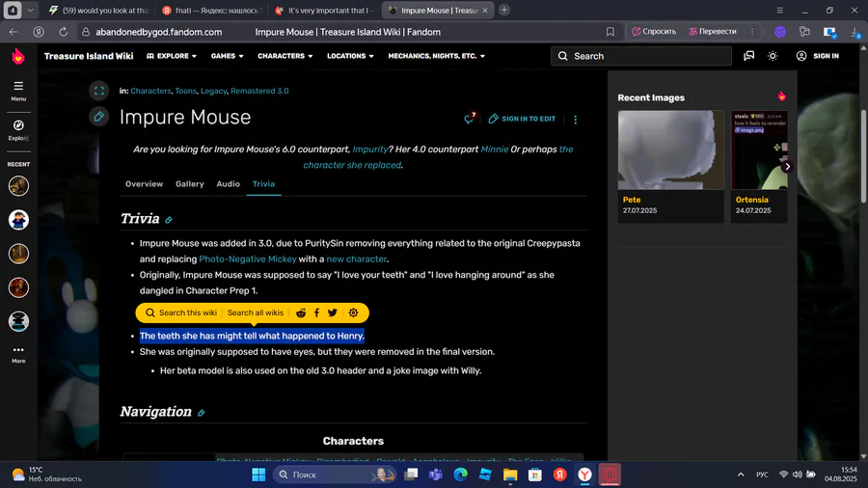Open the Ortensia recent image thumbnail
Viewport: 868px width, 488px height.
[759, 149]
